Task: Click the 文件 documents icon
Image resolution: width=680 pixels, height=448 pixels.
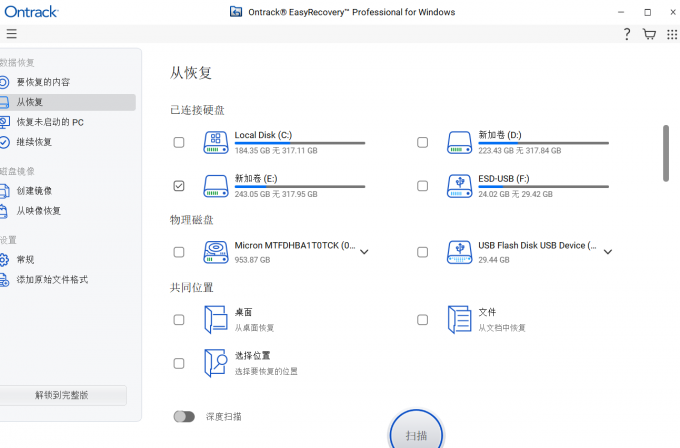Action: pos(459,320)
